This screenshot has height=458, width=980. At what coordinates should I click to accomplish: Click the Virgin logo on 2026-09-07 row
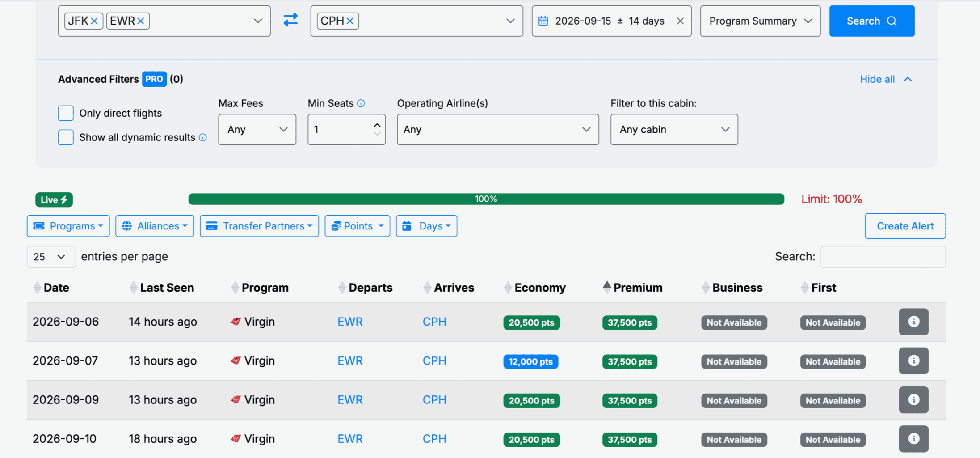236,360
